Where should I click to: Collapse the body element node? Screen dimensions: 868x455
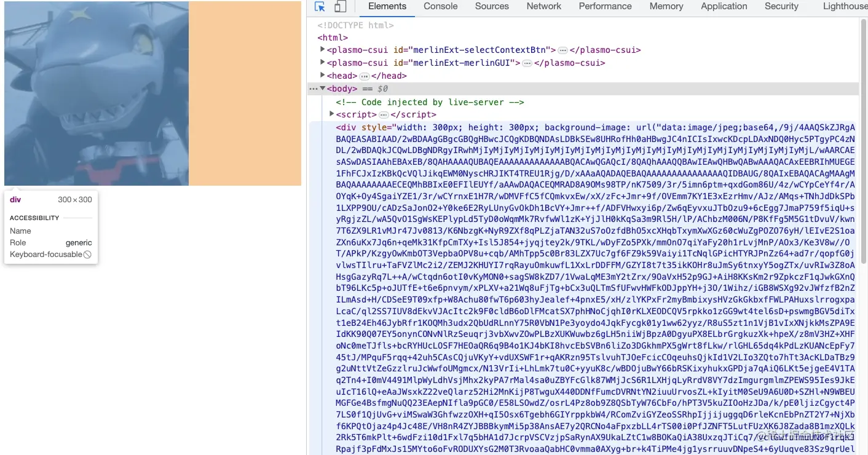click(323, 89)
